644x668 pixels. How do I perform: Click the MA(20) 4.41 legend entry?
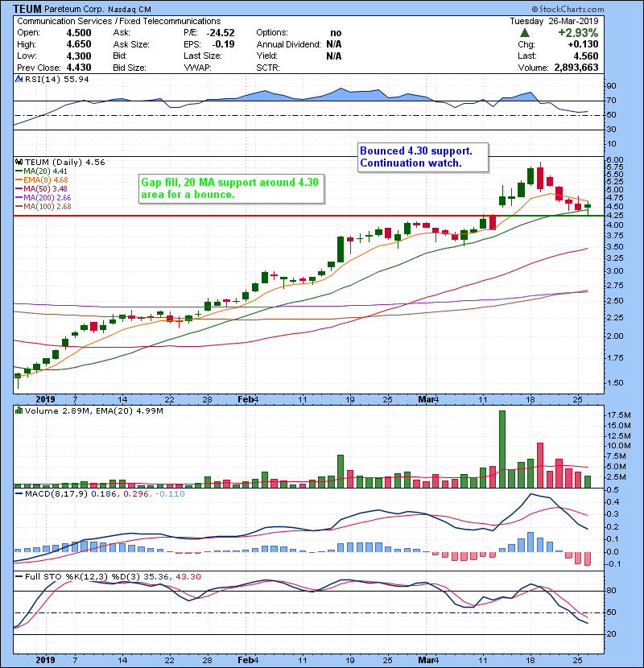[x=41, y=171]
